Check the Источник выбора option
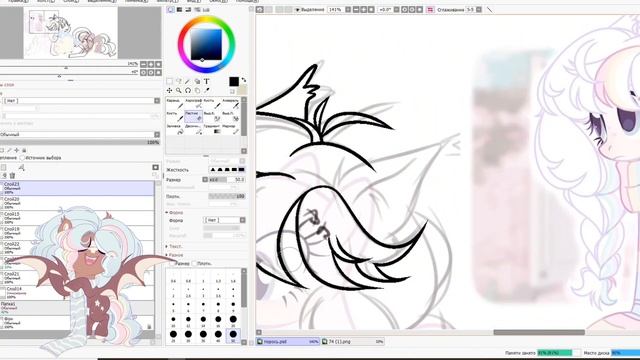 click(x=22, y=158)
